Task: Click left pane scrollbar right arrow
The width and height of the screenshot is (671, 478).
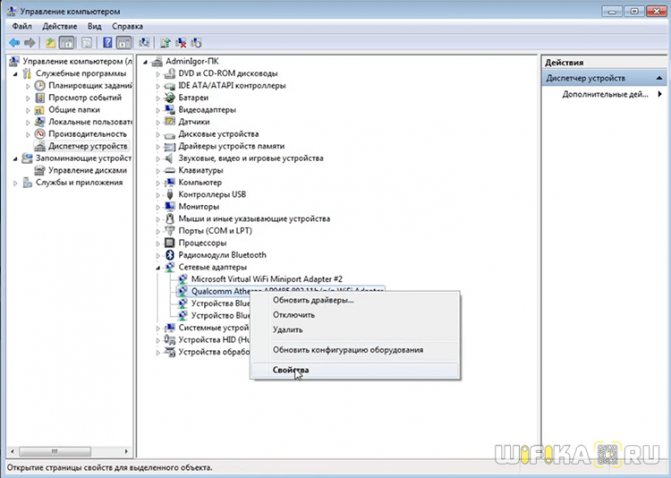Action: (126, 451)
